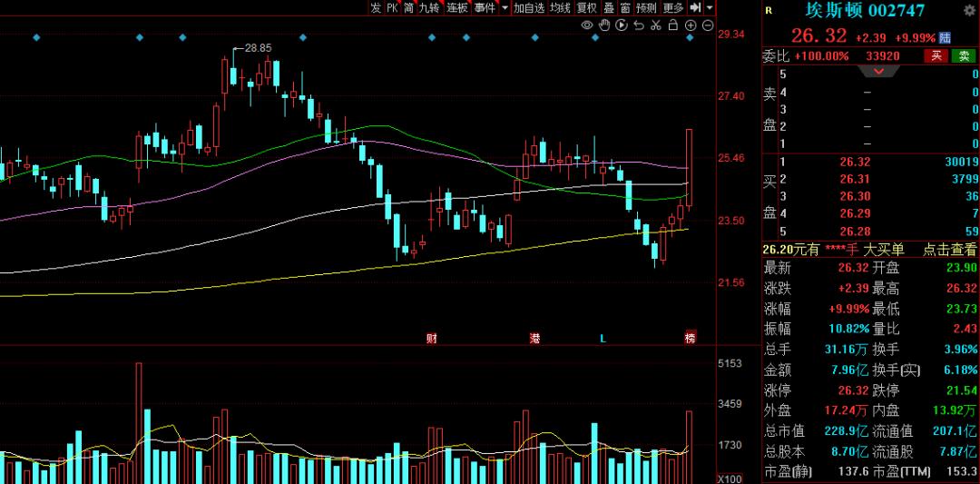This screenshot has width=980, height=484.
Task: Toggle the 预测 forecast option
Action: coord(646,8)
